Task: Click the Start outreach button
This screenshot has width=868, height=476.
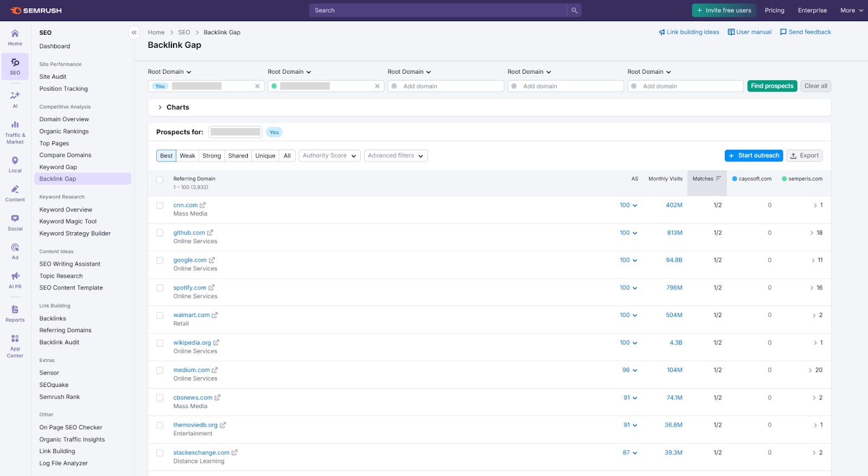Action: 754,156
